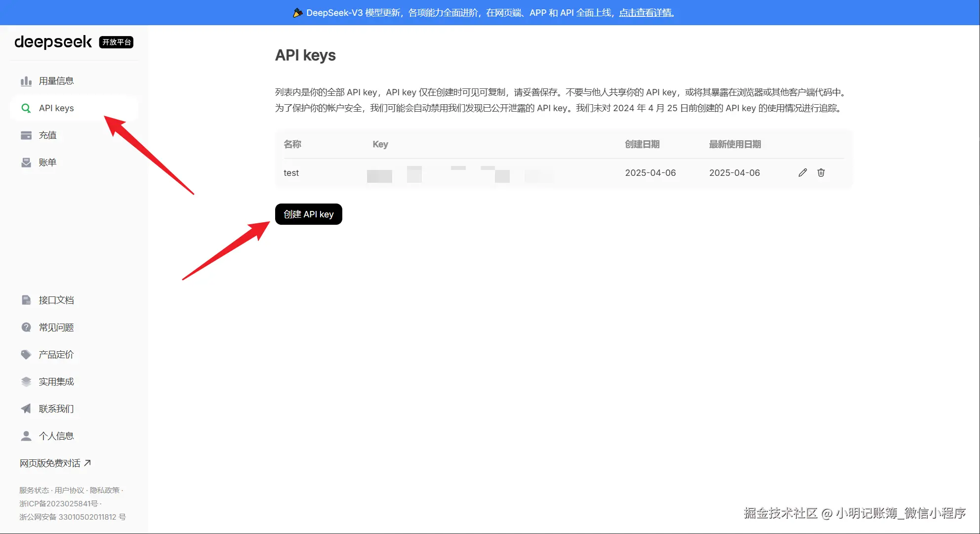Click the 联系我们 paper plane icon
Screen dimensions: 980x534
(x=26, y=409)
